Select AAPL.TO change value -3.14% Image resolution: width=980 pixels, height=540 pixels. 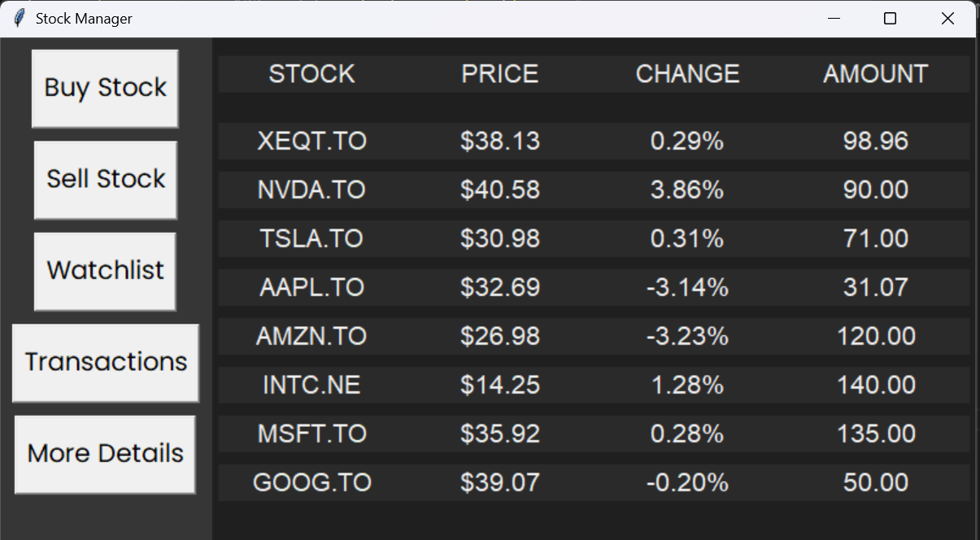(x=688, y=287)
